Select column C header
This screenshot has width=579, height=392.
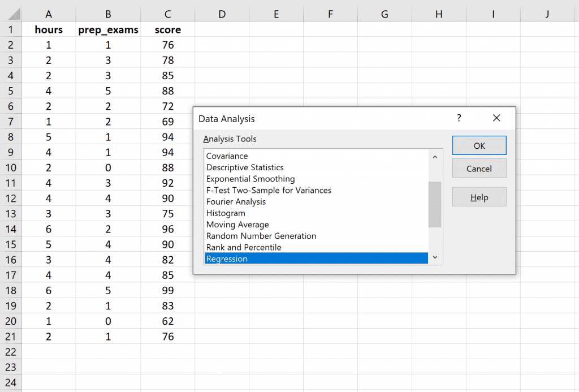167,14
